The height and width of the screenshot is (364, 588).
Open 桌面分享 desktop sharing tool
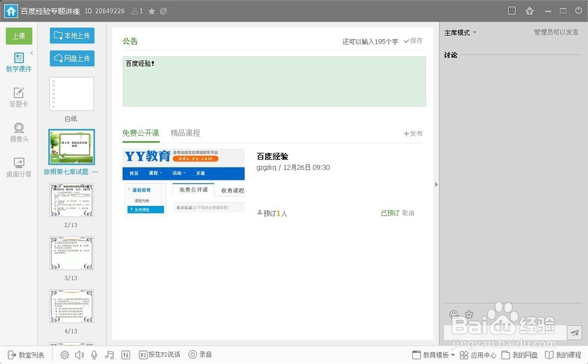[x=19, y=168]
